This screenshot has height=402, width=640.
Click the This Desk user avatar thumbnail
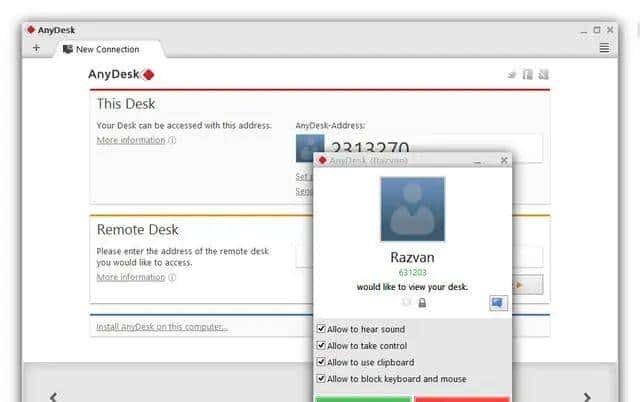coord(310,148)
